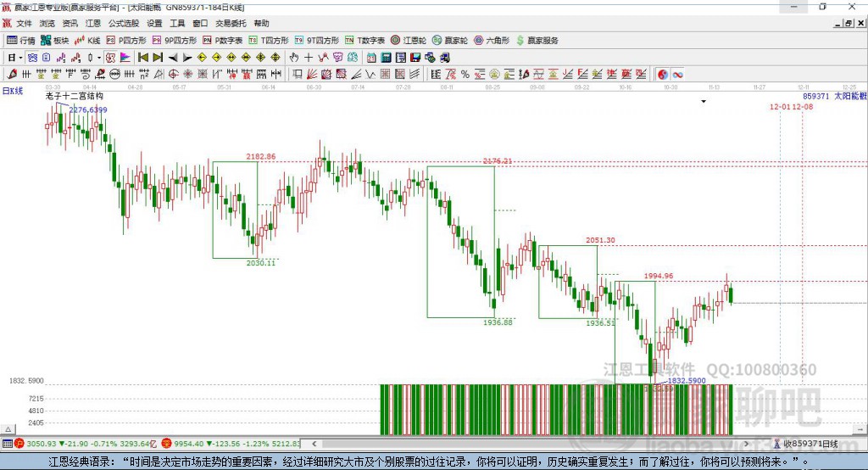This screenshot has height=470, width=868.
Task: Click the black left-arrow step icon
Action: click(x=173, y=58)
